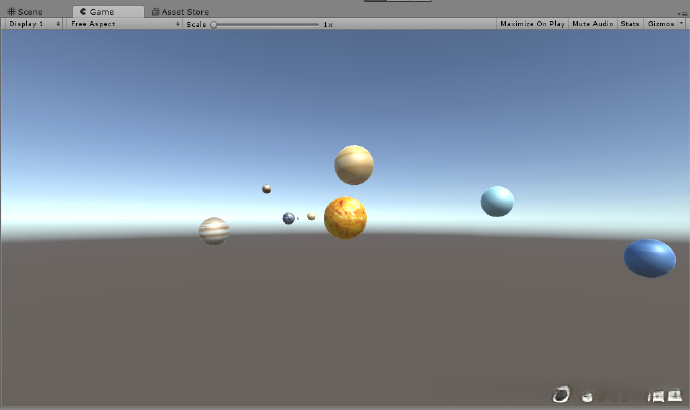Click the small blue Earth sphere
This screenshot has height=410, width=690.
click(289, 218)
